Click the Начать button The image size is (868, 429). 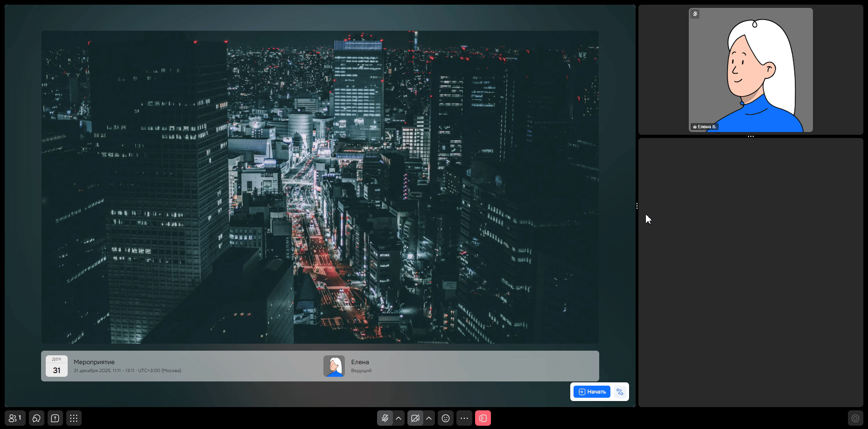pos(592,392)
